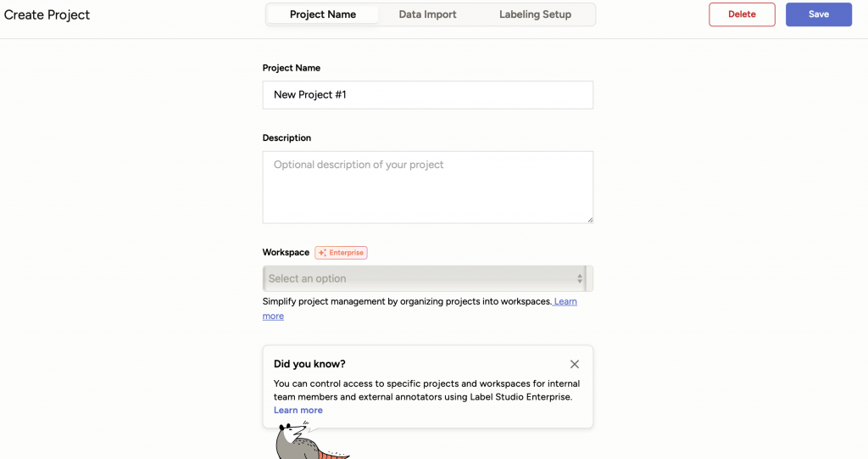868x459 pixels.
Task: Click the Enterprise badge beside Workspace
Action: (341, 253)
